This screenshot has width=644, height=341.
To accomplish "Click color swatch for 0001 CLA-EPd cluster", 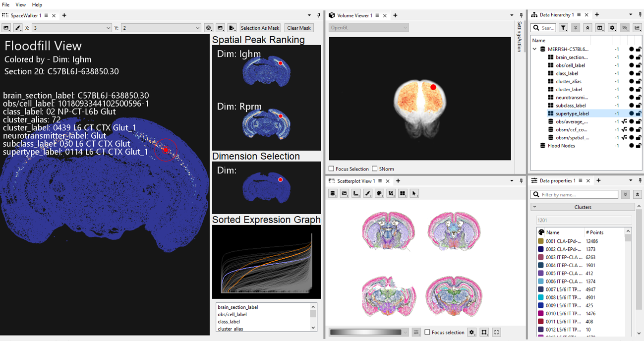I will [x=541, y=241].
